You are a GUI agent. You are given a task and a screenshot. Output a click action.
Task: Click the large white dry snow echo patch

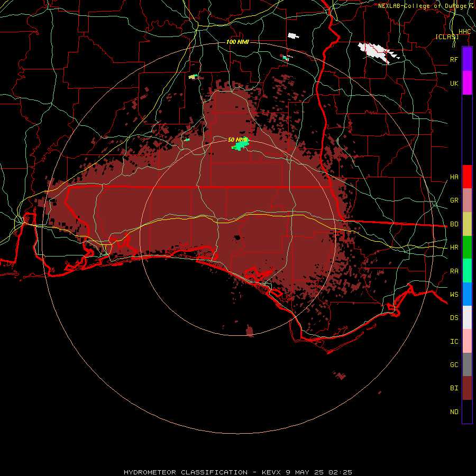[377, 52]
